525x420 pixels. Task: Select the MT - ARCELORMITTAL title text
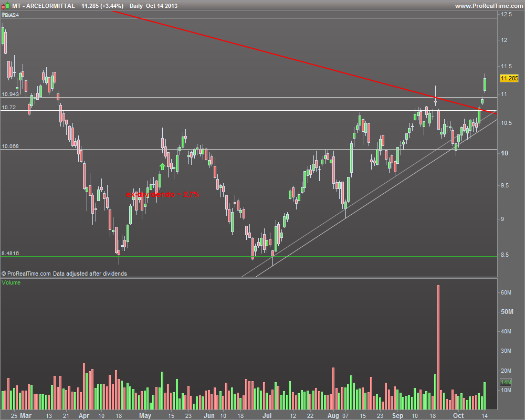(x=44, y=6)
